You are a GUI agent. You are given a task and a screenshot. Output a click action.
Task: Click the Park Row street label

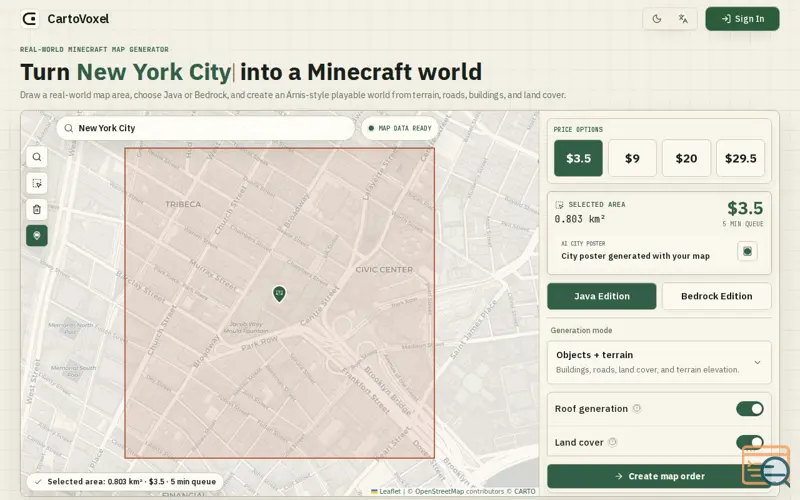click(x=260, y=343)
